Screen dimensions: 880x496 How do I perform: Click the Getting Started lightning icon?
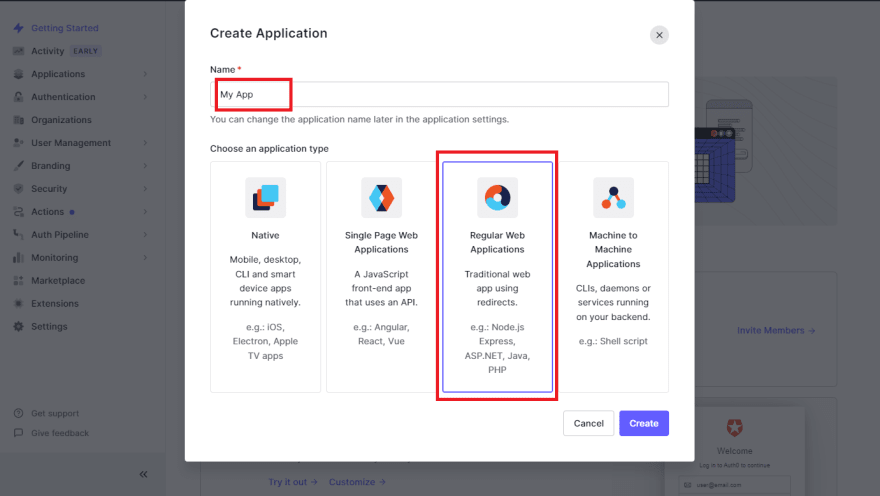click(19, 28)
